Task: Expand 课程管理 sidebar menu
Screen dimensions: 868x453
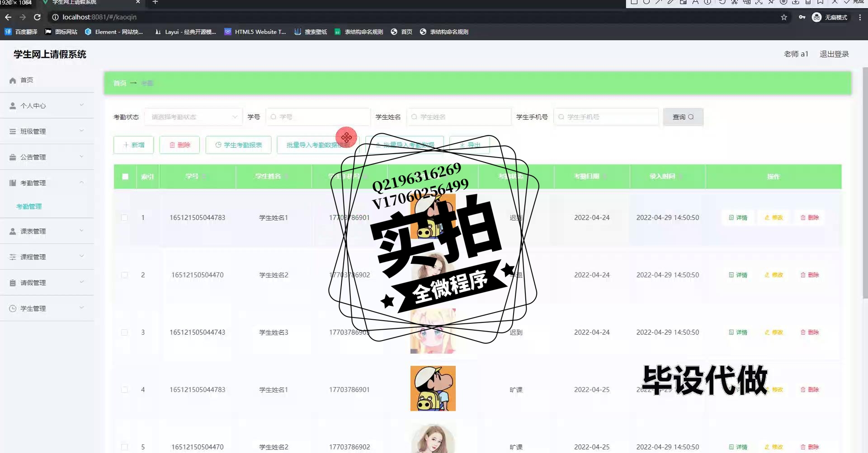Action: click(x=47, y=257)
